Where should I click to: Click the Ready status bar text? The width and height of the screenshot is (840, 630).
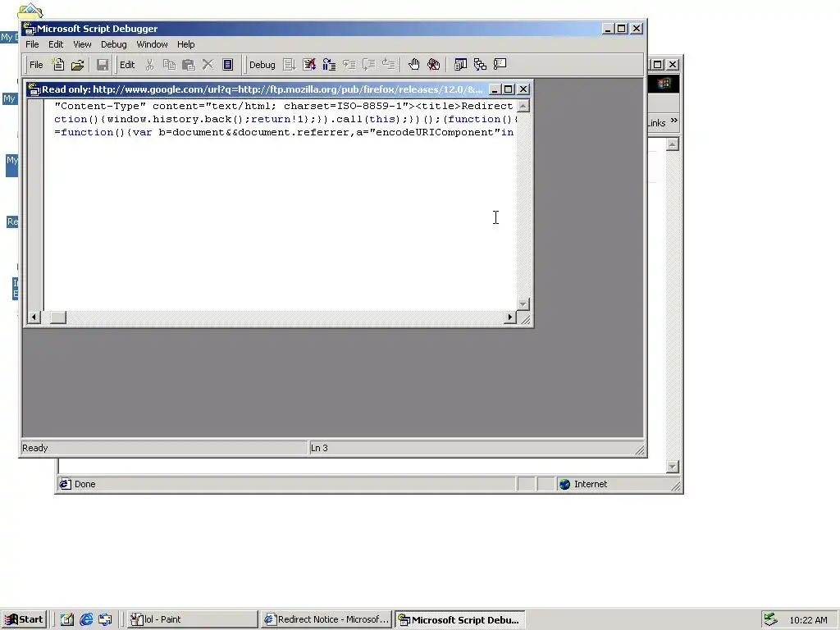tap(34, 448)
